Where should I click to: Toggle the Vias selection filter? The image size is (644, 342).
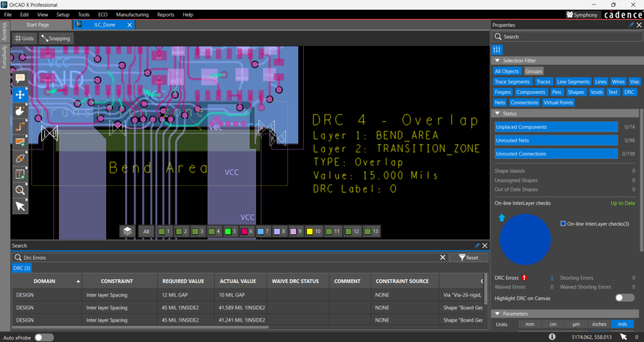(635, 82)
